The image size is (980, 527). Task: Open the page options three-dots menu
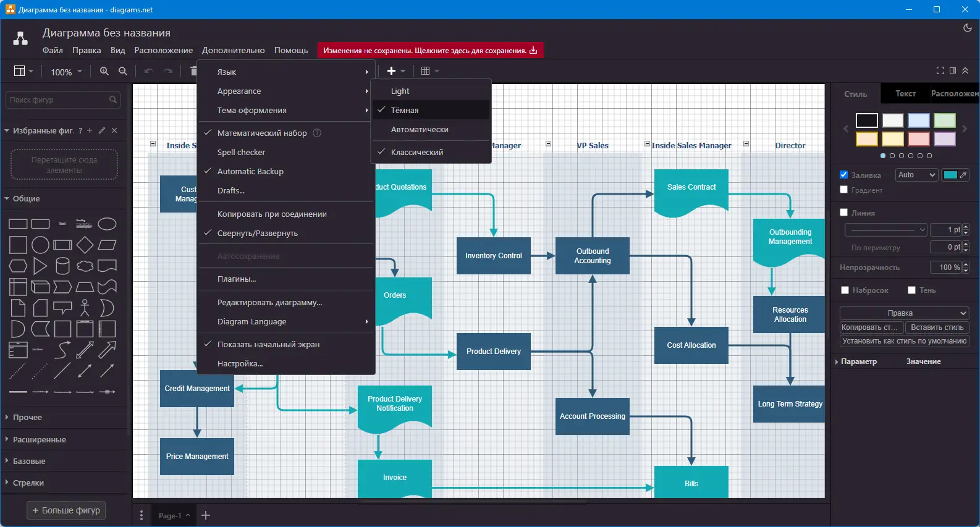142,515
